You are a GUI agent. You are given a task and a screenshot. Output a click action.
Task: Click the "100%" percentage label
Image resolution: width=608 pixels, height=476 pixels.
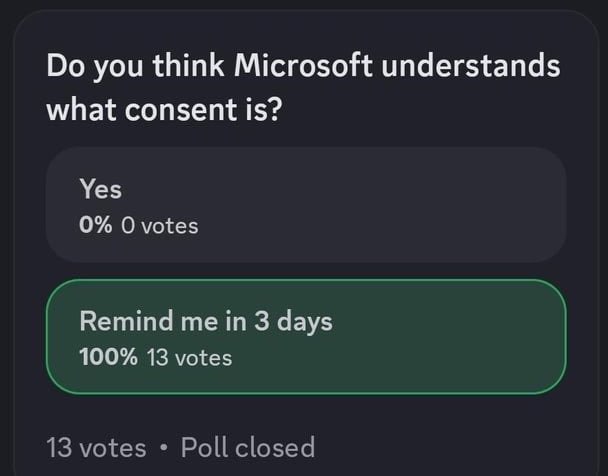(108, 357)
